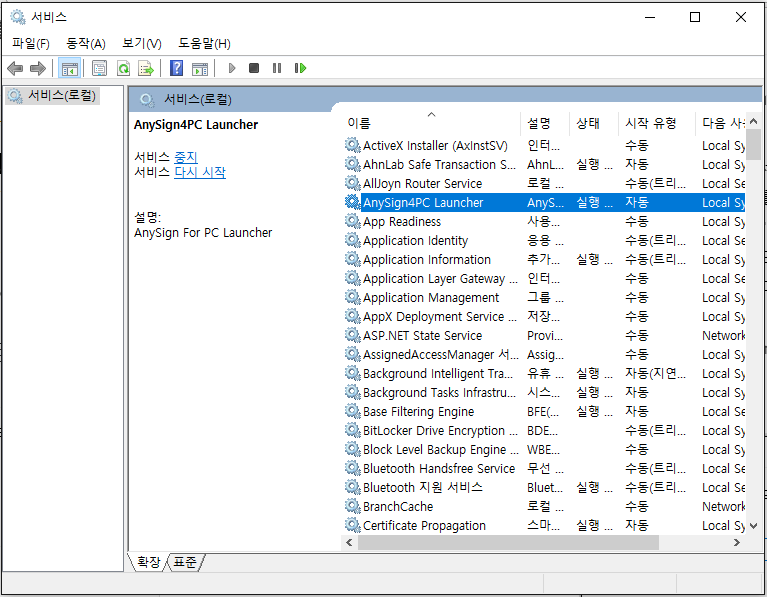Select the BitLocker Drive Encryption service
The width and height of the screenshot is (767, 597).
click(544, 430)
